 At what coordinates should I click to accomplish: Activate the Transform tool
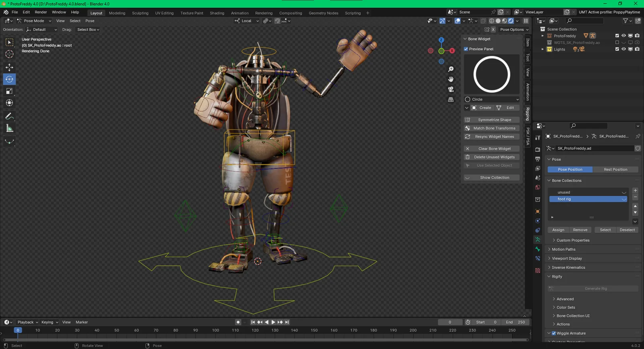point(9,103)
